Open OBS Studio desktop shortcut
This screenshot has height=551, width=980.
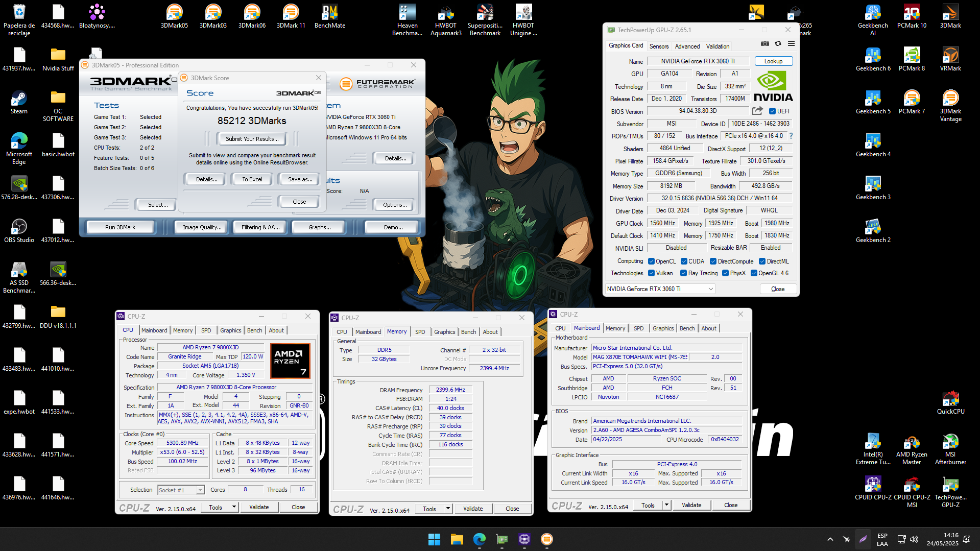(x=19, y=231)
